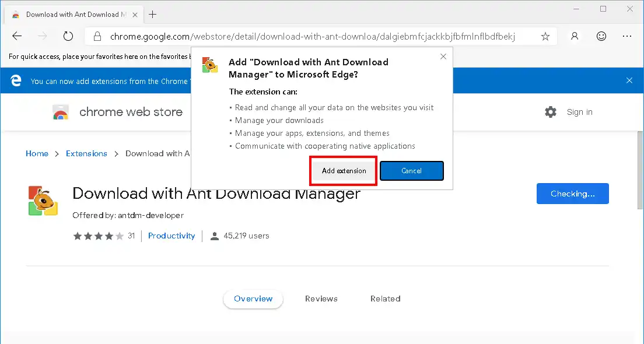The height and width of the screenshot is (344, 644).
Task: Open the Productivity category link
Action: pos(171,236)
